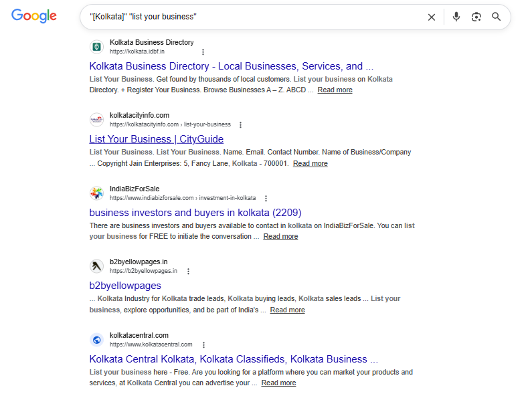Click Read more under Kolkata Central snippet

click(278, 383)
